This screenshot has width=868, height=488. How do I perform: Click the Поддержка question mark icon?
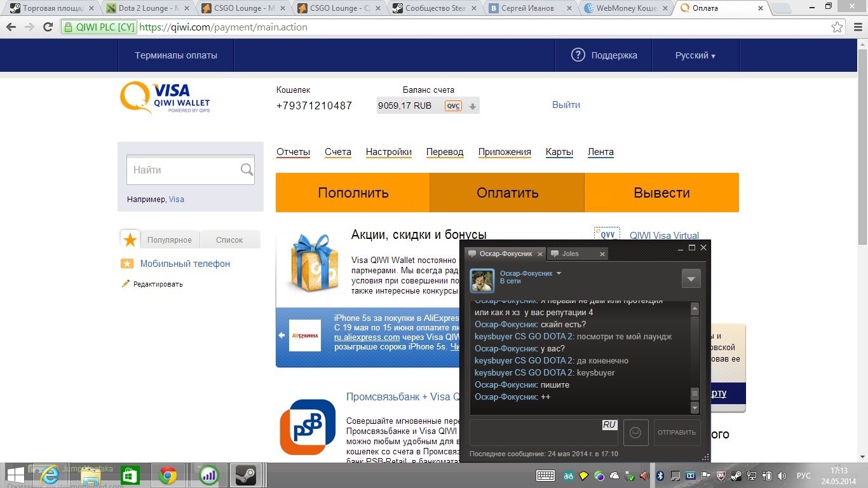[578, 55]
